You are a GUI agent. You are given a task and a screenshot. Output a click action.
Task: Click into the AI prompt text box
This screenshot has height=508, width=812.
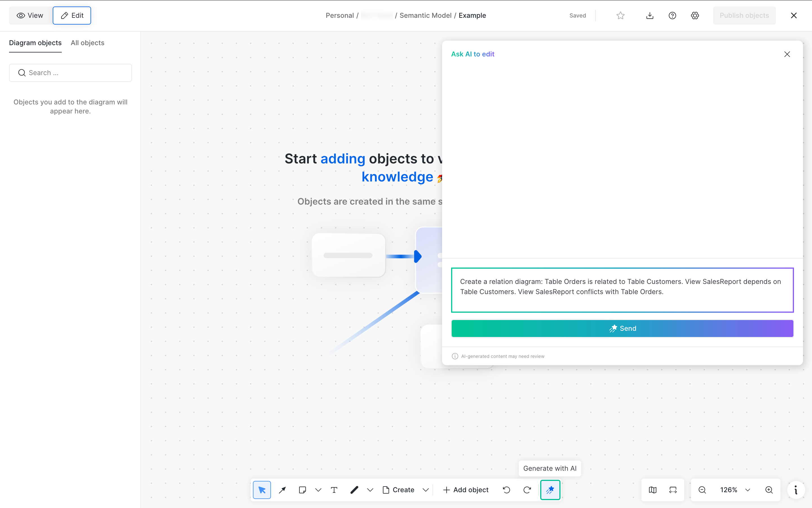coord(623,290)
